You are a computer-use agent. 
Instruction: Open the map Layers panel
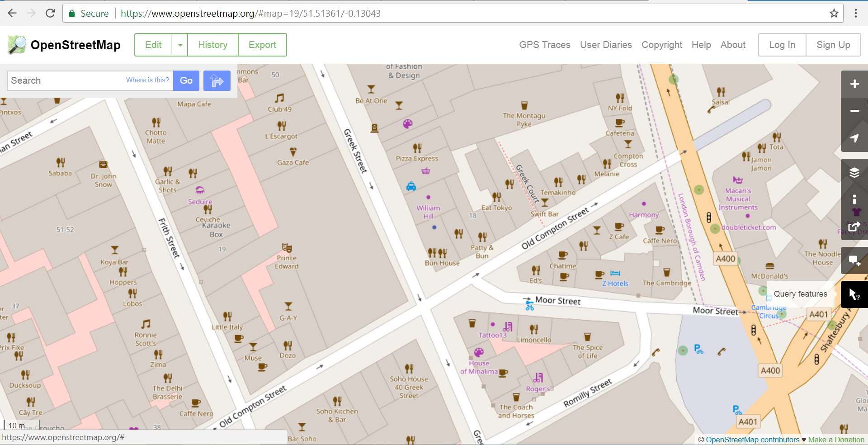pos(854,173)
